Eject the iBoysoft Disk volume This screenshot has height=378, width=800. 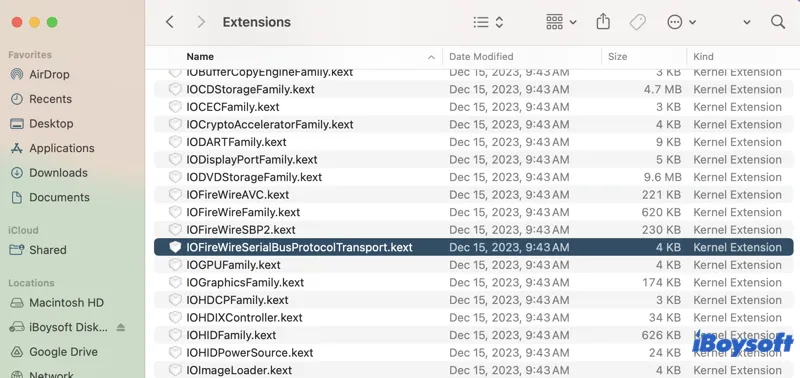(x=120, y=327)
